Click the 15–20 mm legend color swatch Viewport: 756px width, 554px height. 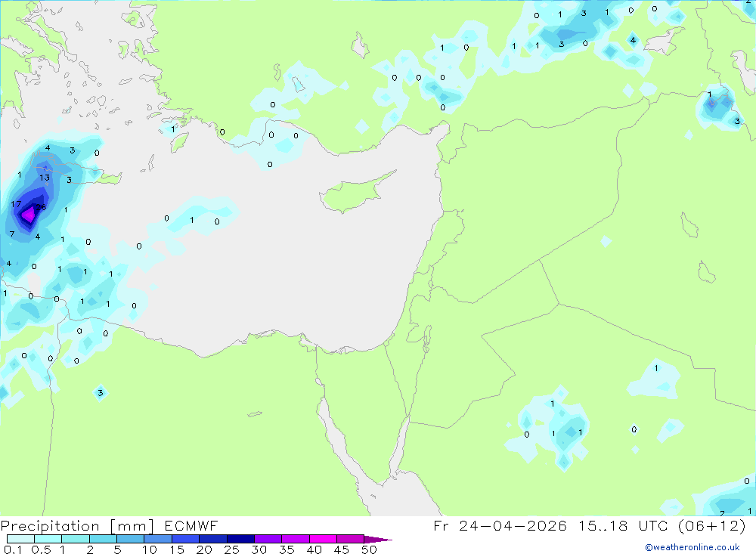[x=185, y=539]
